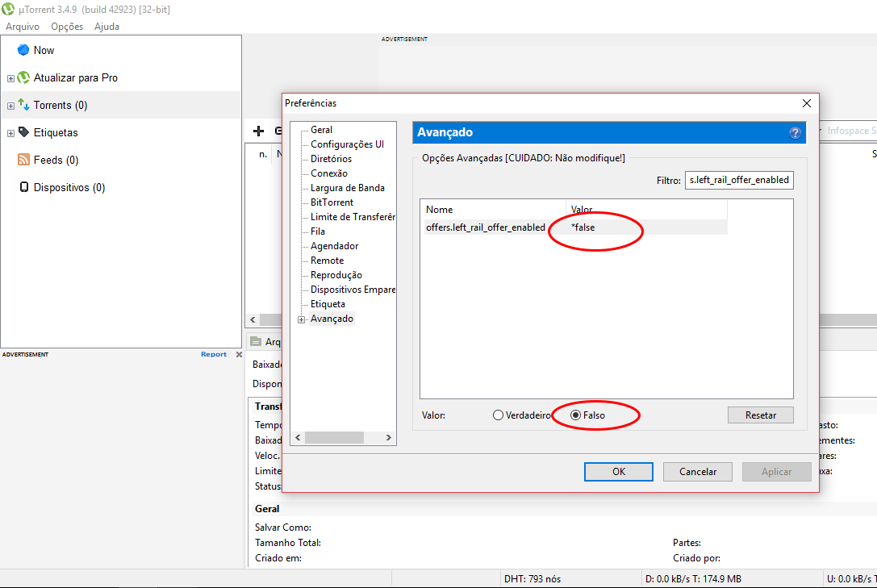Click the D: 0.0 kB/s download status
877x588 pixels.
(694, 579)
